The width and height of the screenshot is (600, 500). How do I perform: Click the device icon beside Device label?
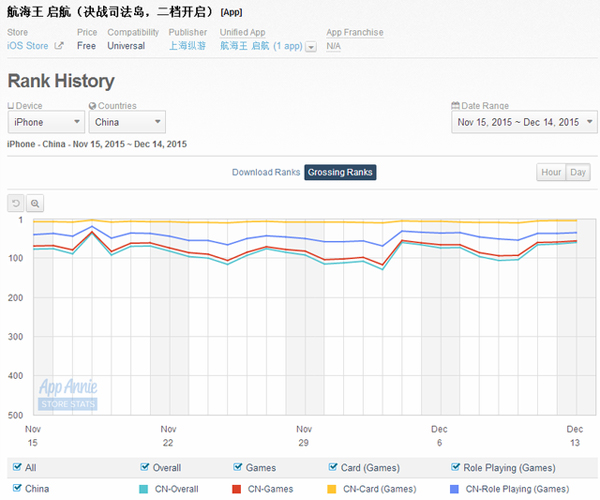[11, 106]
